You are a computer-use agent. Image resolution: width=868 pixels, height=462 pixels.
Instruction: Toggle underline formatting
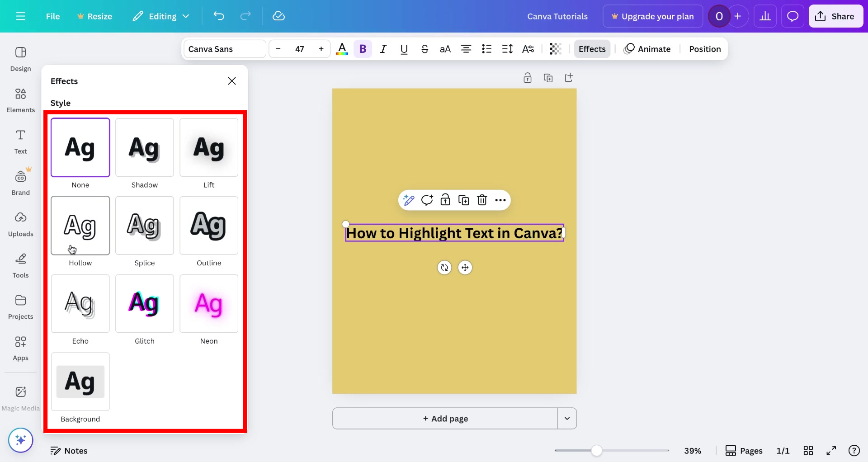[x=404, y=49]
